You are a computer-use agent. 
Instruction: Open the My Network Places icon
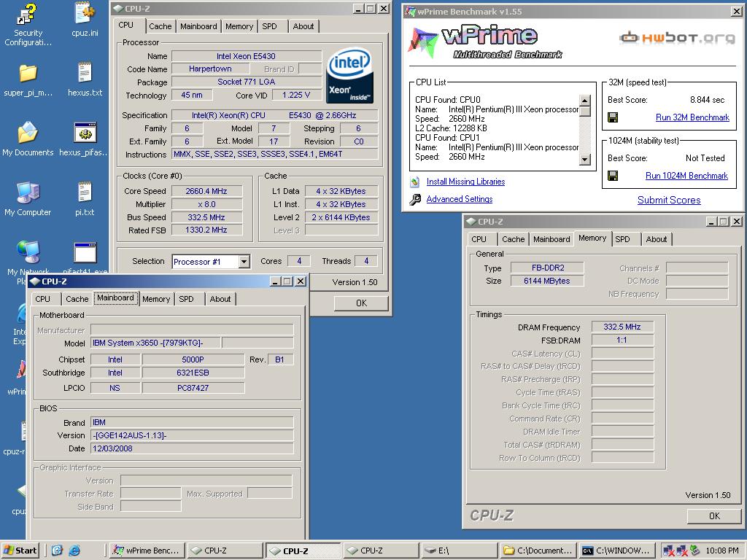point(28,252)
